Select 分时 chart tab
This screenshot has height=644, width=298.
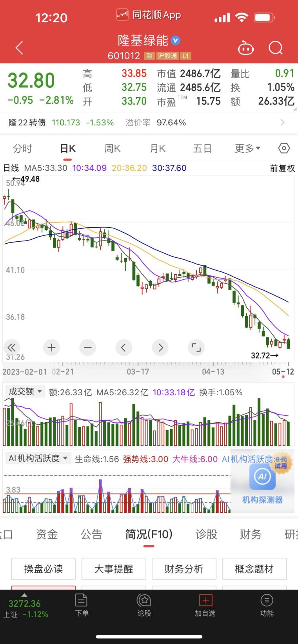22,148
